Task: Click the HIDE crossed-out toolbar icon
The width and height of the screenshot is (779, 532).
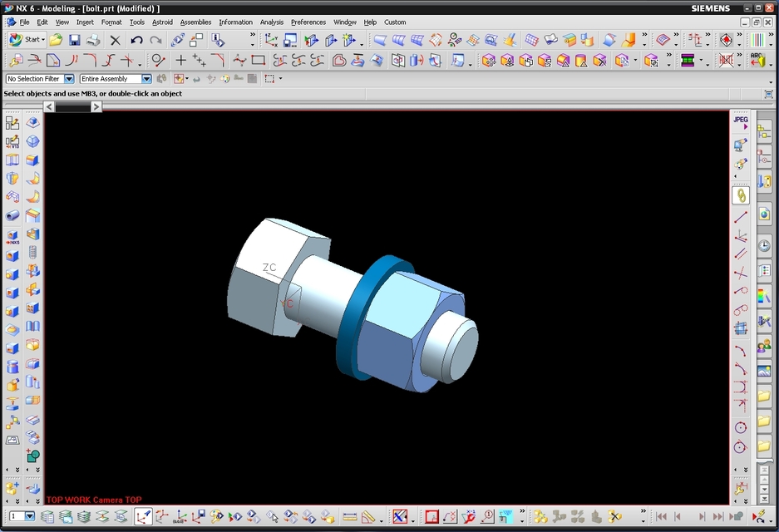Action: [x=727, y=61]
